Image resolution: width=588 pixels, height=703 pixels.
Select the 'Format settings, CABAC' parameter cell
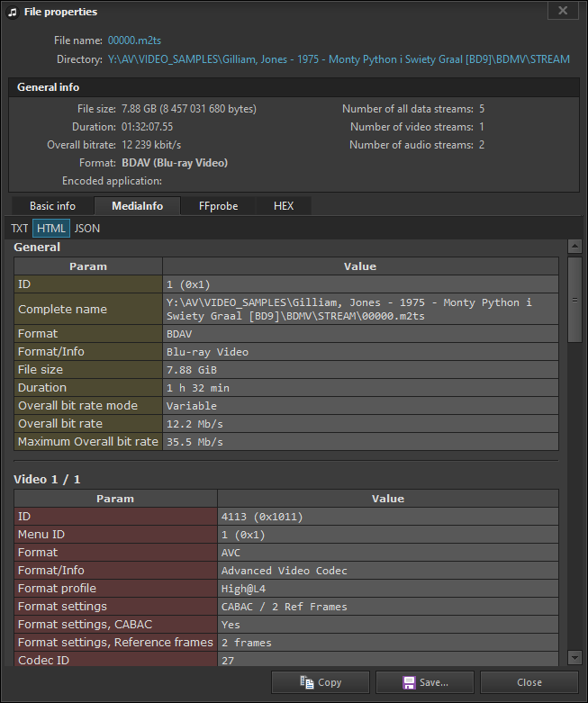[116, 624]
